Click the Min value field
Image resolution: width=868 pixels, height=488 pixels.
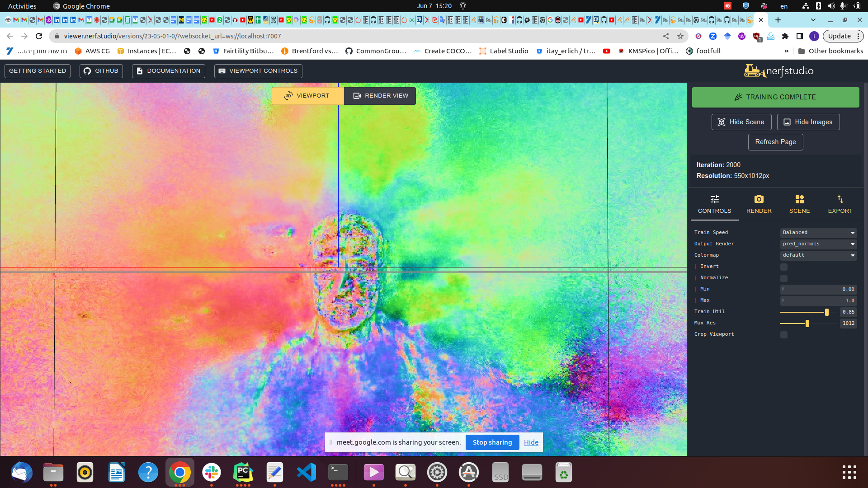coord(818,289)
